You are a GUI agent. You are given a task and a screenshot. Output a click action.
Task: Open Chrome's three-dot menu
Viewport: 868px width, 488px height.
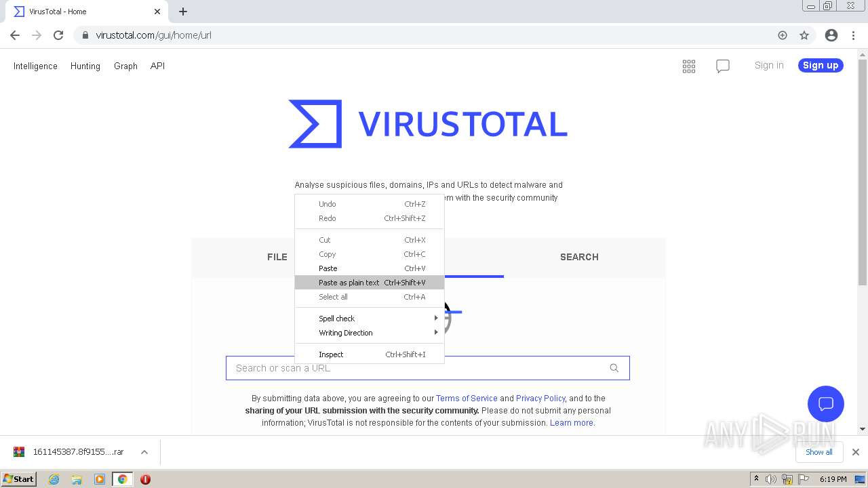(x=854, y=35)
